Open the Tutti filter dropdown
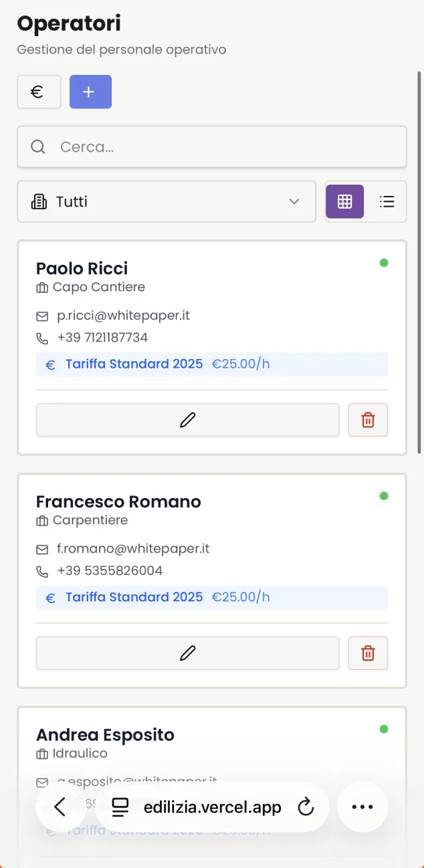 [x=167, y=201]
